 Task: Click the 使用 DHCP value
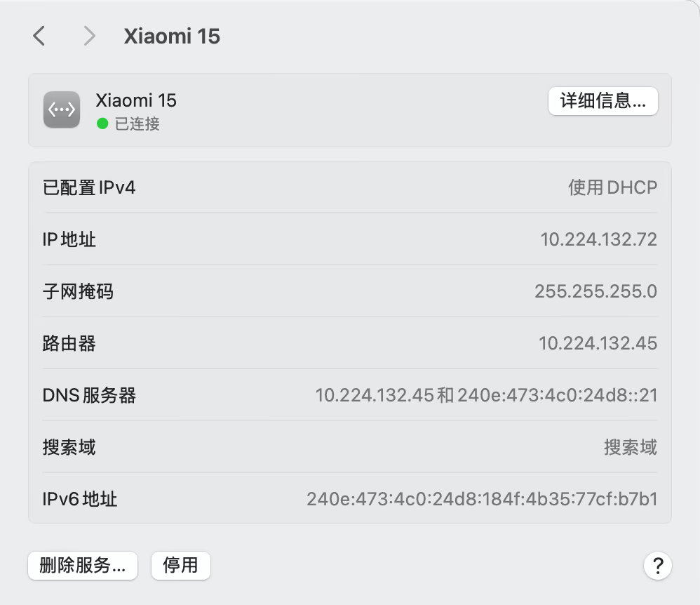click(x=612, y=187)
